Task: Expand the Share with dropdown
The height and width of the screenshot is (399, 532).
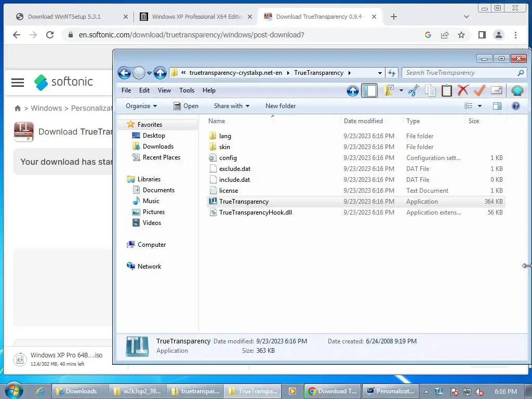Action: pyautogui.click(x=232, y=106)
